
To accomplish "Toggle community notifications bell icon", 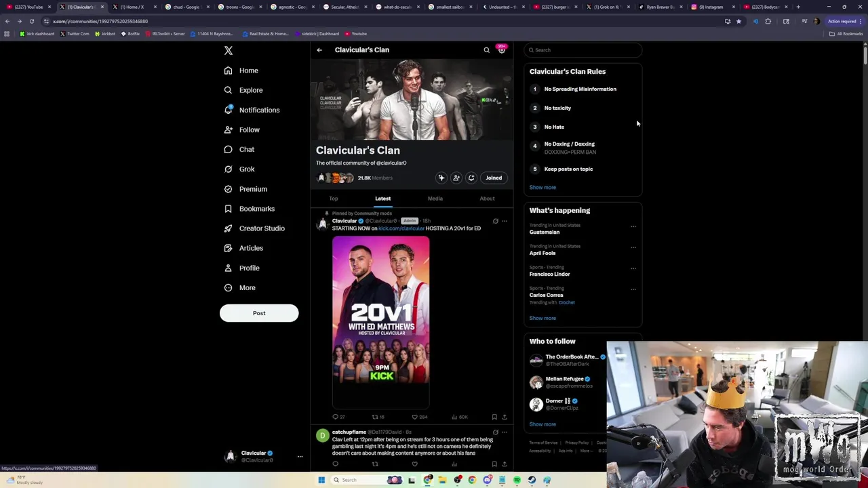I will pos(471,178).
